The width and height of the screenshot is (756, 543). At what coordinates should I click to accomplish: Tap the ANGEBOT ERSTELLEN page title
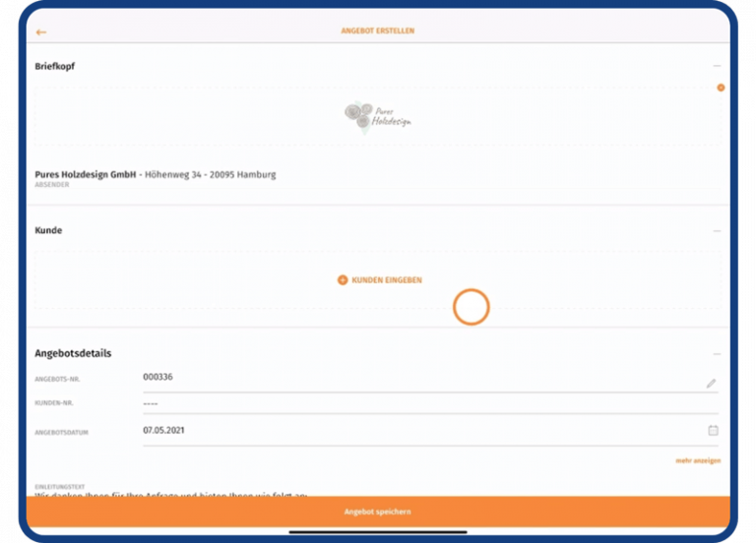378,31
